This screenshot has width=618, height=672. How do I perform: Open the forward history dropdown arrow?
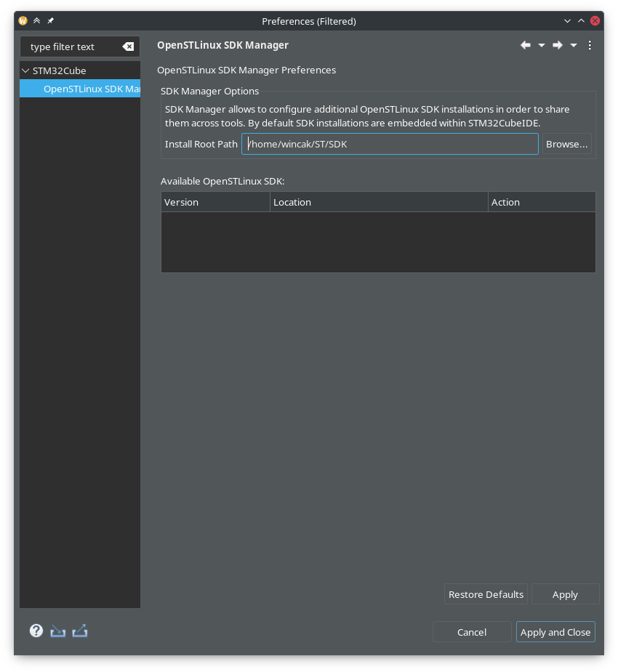coord(574,45)
